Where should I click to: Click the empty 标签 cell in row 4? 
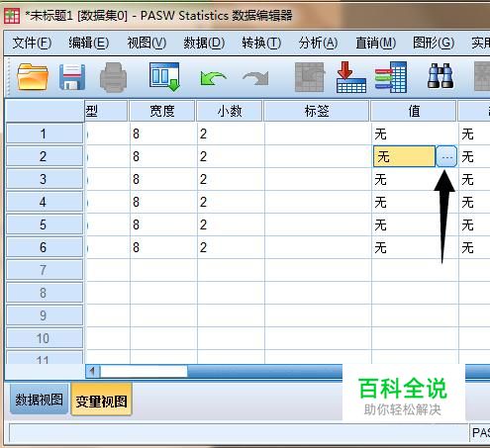pos(318,202)
